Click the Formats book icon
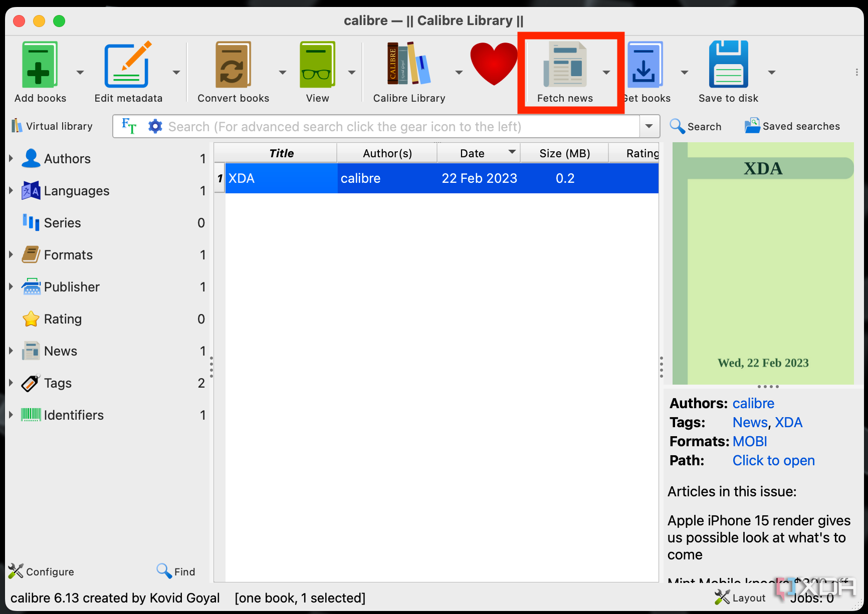This screenshot has width=868, height=614. click(31, 254)
